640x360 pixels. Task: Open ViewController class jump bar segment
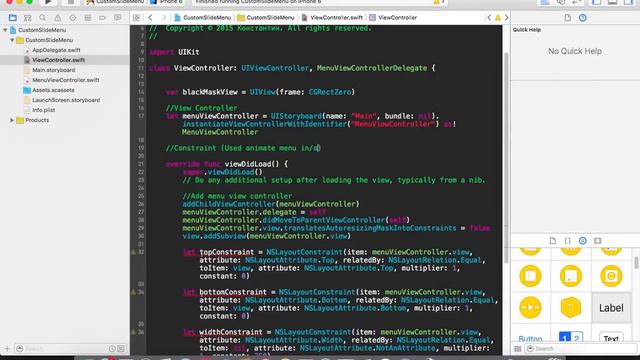point(393,18)
